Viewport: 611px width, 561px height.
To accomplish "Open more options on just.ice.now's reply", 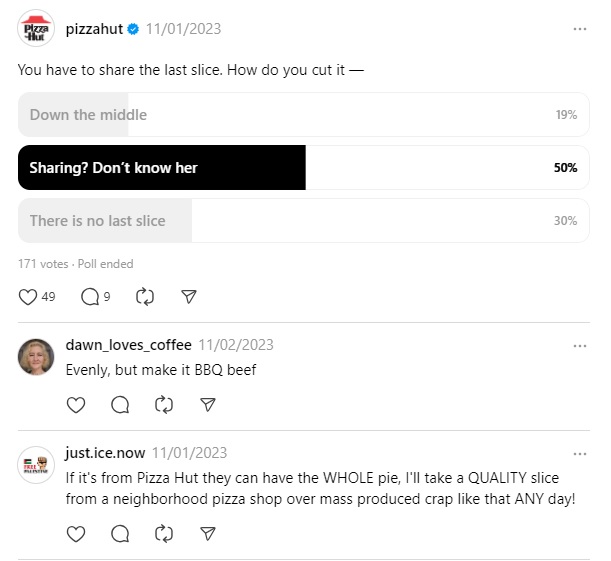I will pos(580,452).
